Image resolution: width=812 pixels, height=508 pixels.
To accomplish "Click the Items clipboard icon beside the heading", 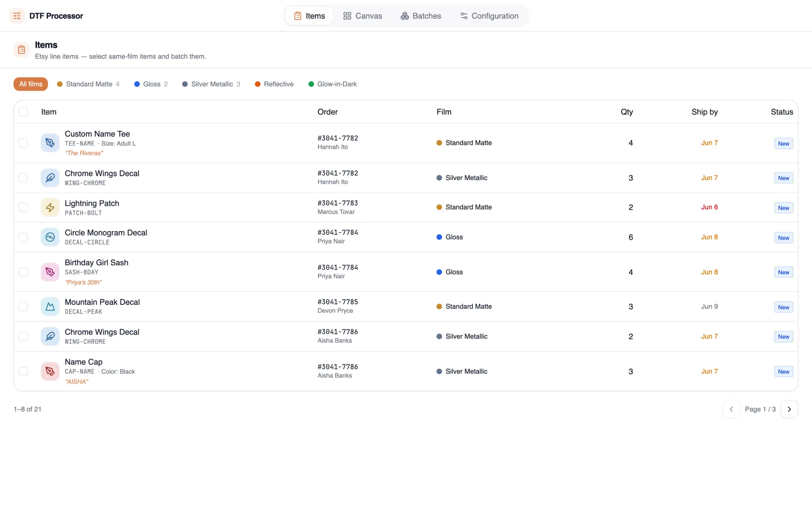I will click(x=21, y=50).
